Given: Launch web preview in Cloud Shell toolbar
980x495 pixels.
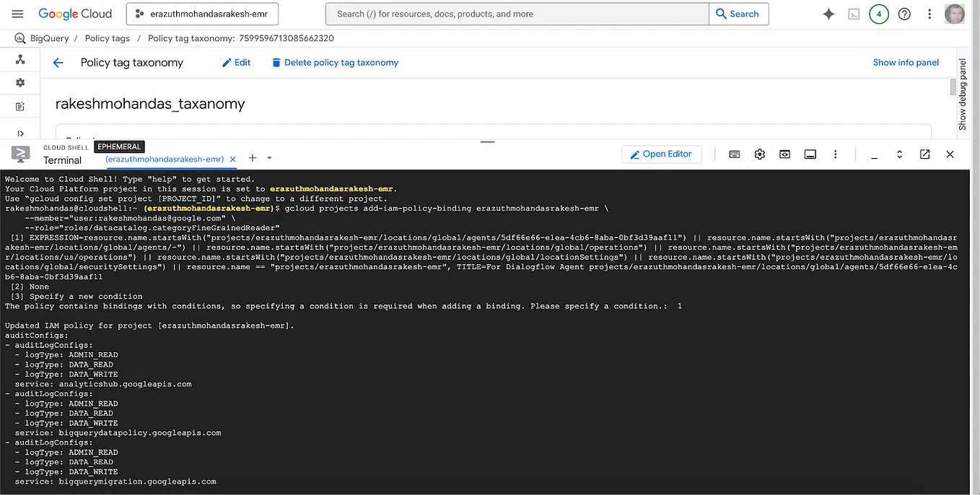Looking at the screenshot, I should 784,154.
